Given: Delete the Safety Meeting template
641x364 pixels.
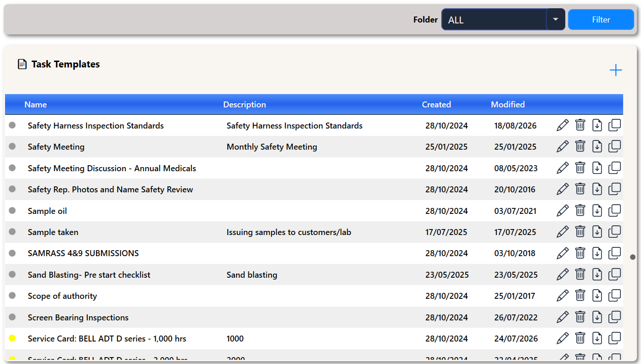Looking at the screenshot, I should 580,146.
